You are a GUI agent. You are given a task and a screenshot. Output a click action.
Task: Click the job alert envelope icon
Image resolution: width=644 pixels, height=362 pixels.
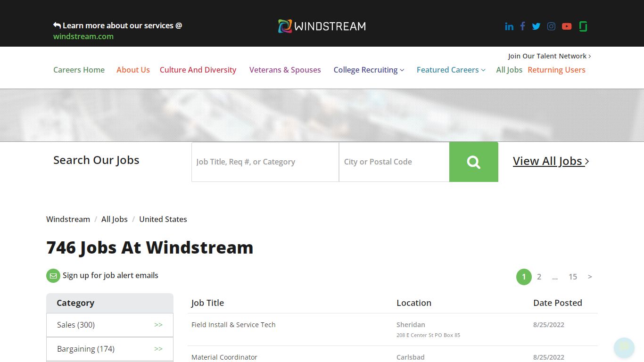coord(53,276)
